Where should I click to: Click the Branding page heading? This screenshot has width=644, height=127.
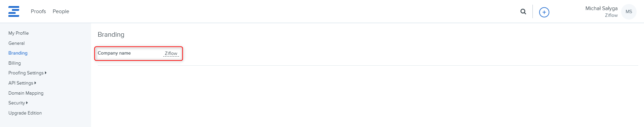pyautogui.click(x=111, y=34)
